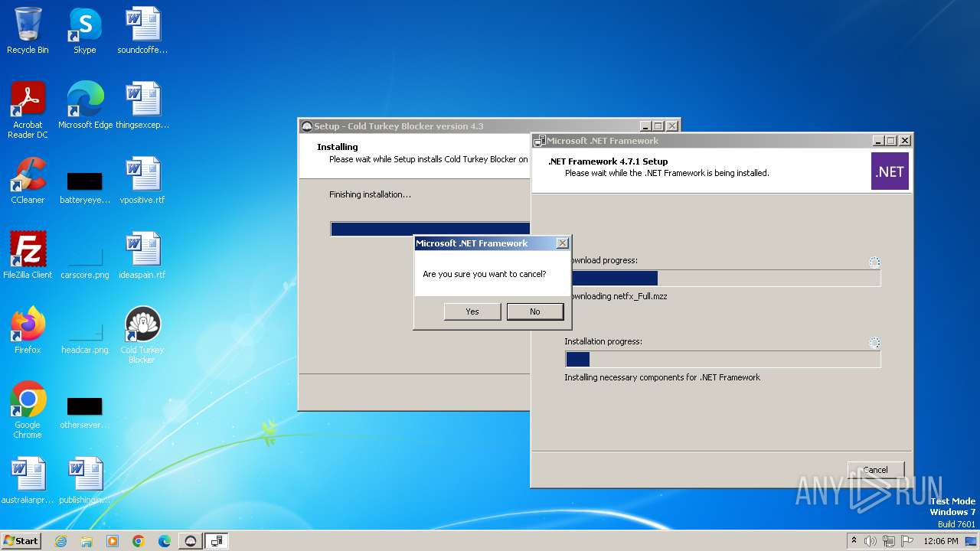This screenshot has height=551, width=980.
Task: Open the Start menu
Action: (x=21, y=540)
